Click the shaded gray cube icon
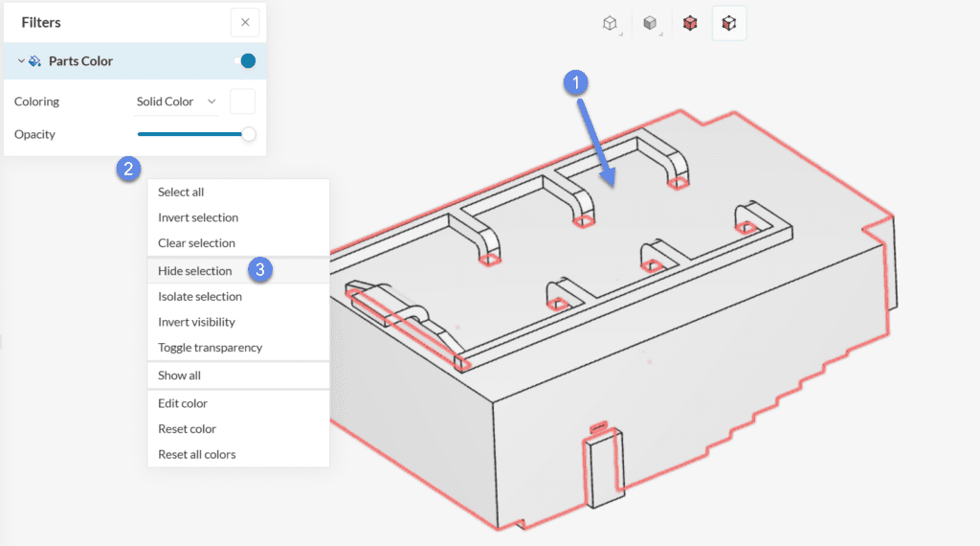 (x=650, y=23)
